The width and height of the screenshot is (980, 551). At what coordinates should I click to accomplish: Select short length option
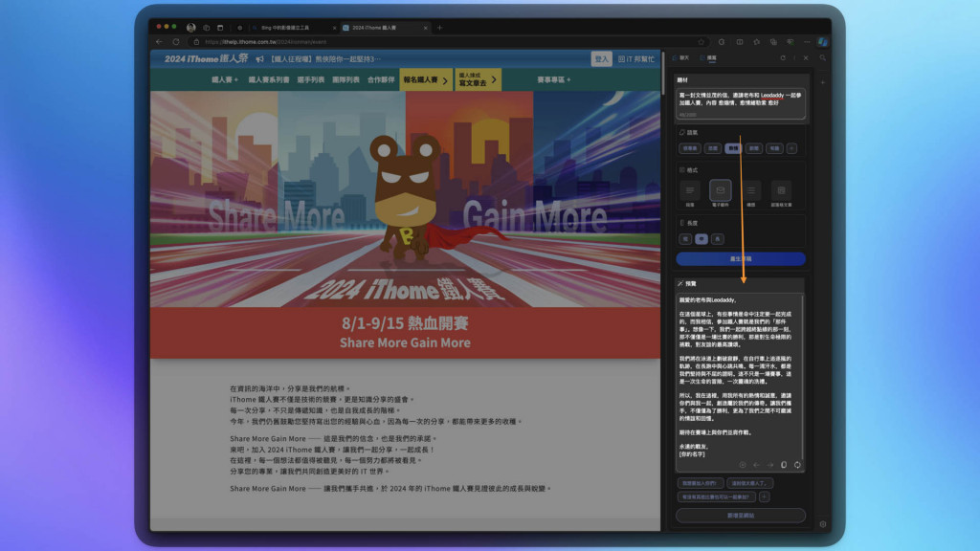click(685, 238)
